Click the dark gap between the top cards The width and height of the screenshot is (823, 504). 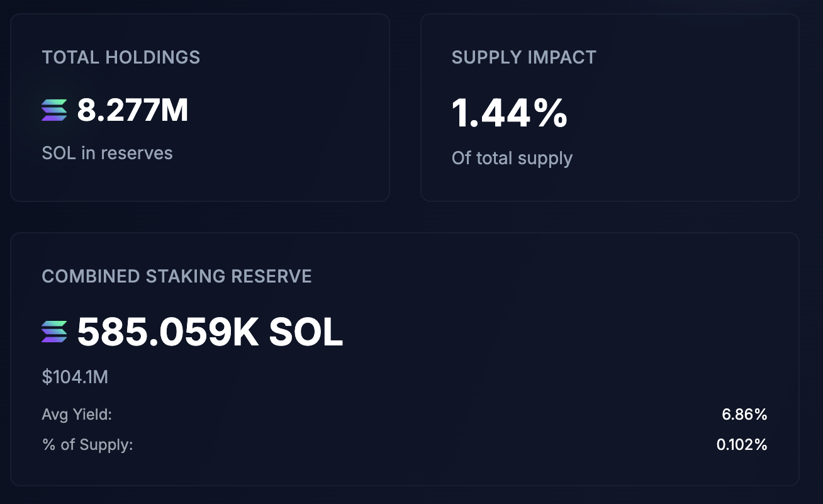coord(405,107)
